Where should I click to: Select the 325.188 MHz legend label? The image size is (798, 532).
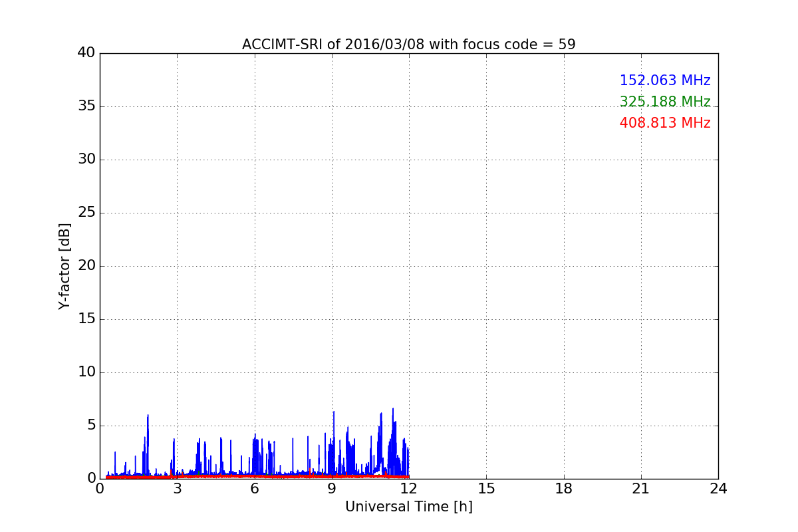pyautogui.click(x=665, y=102)
